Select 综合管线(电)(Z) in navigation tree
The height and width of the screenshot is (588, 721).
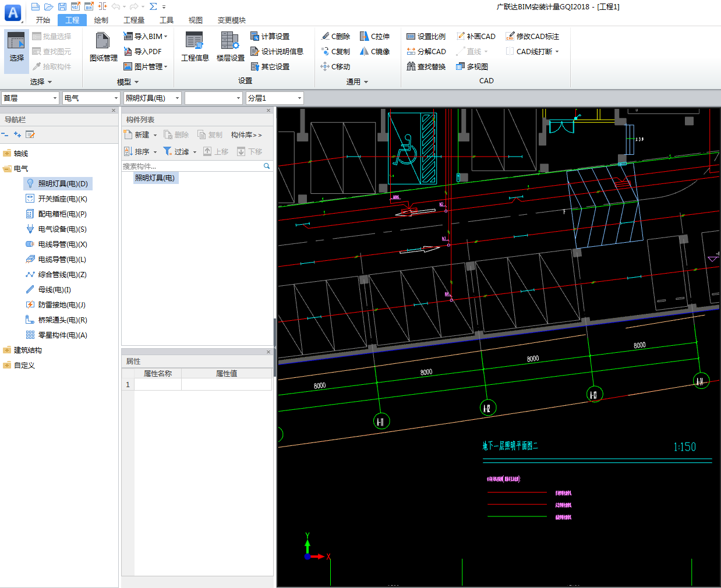pyautogui.click(x=56, y=274)
